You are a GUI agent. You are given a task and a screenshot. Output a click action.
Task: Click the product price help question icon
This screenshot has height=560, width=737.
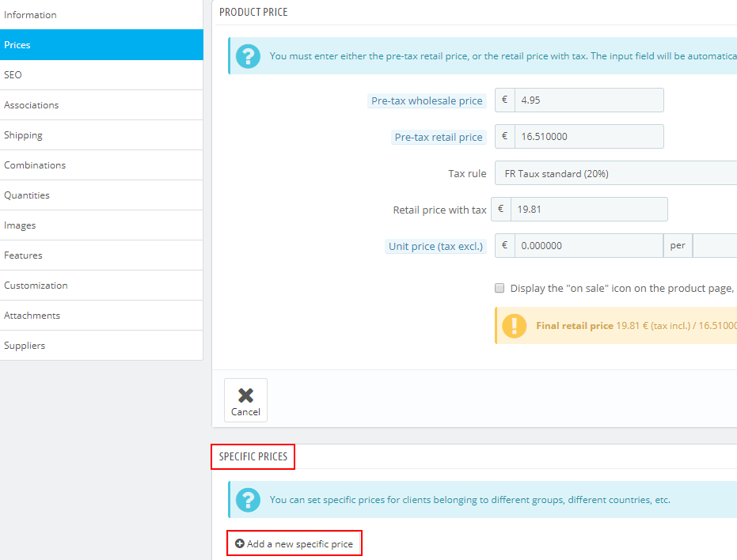[249, 56]
